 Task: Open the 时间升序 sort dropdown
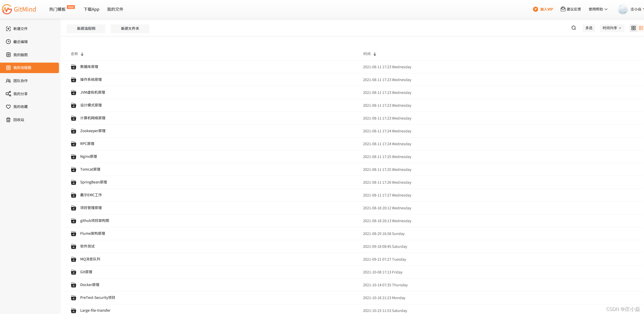(612, 28)
